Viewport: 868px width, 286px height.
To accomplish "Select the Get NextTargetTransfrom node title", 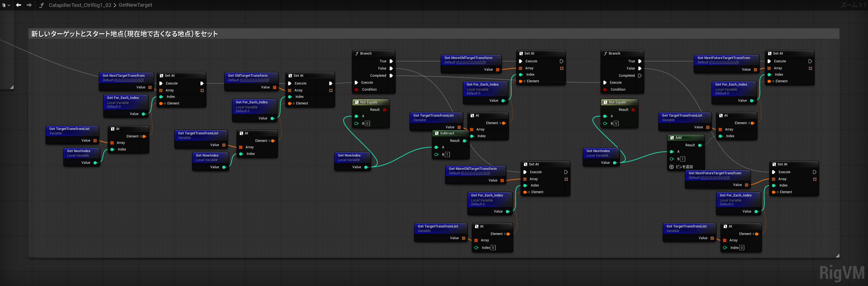I will [x=124, y=76].
